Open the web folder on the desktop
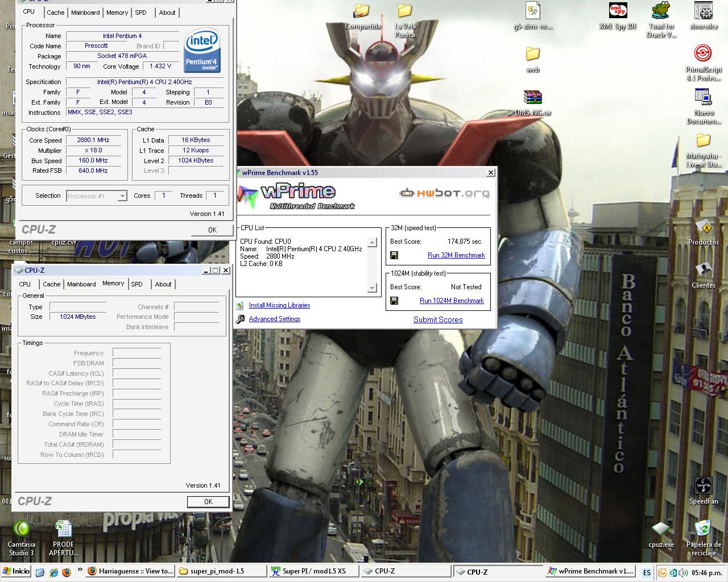The image size is (728, 582). point(533,60)
